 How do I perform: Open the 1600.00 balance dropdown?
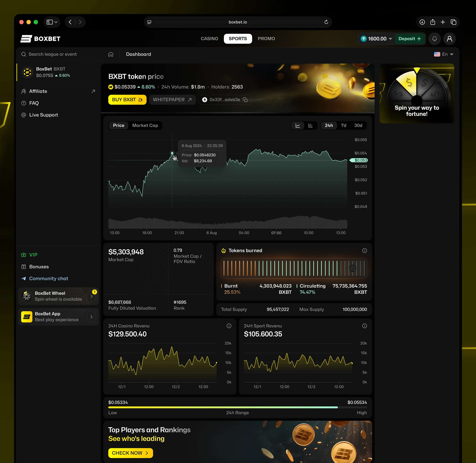pyautogui.click(x=390, y=39)
